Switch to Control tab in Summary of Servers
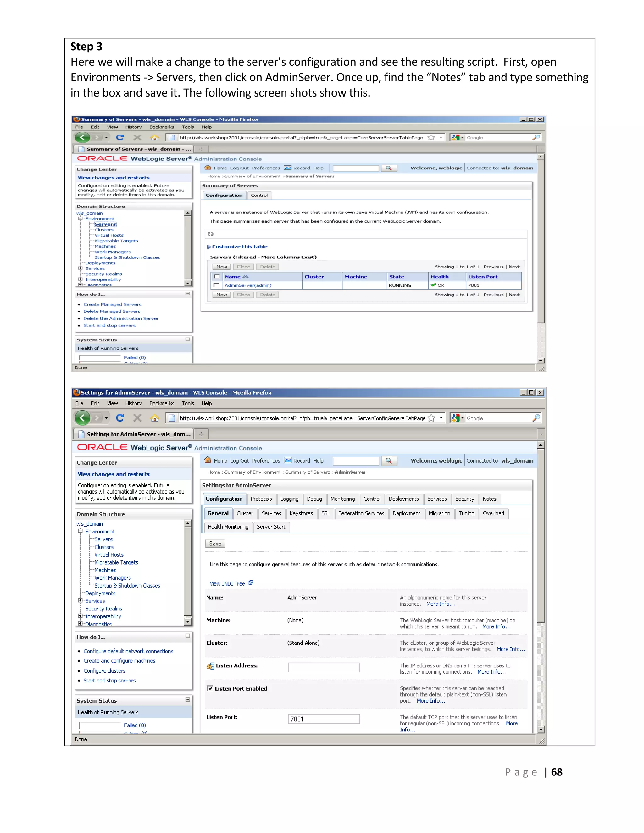Image resolution: width=644 pixels, height=833 pixels. point(259,195)
